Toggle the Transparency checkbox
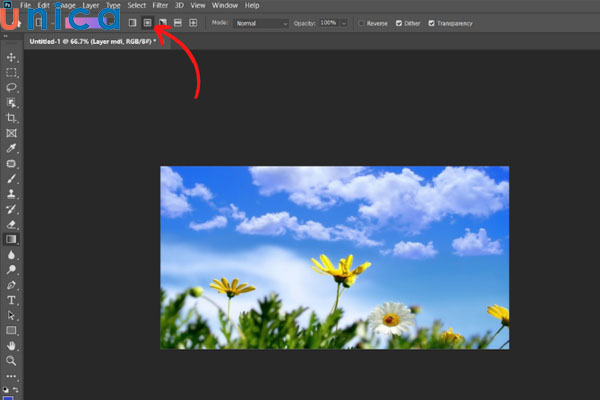The height and width of the screenshot is (400, 600). point(432,21)
